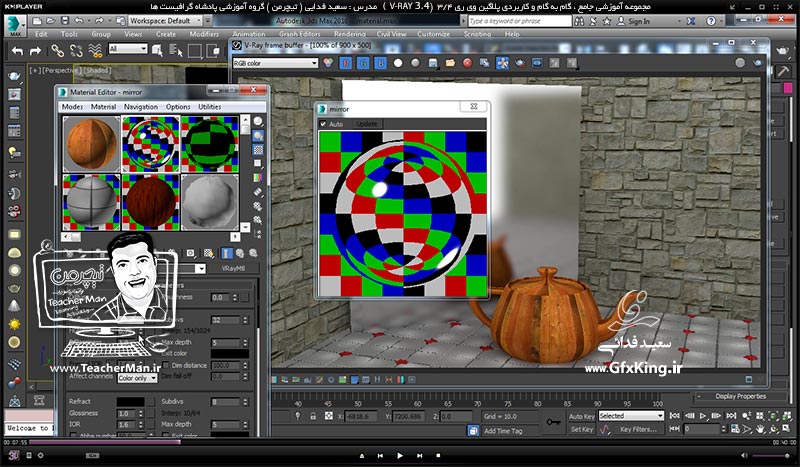This screenshot has width=800, height=467.
Task: Toggle checkered Background icon in Material Editor
Action: click(258, 150)
